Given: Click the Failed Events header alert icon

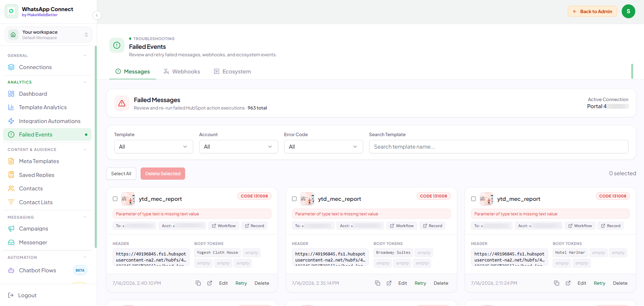Looking at the screenshot, I should point(117,45).
